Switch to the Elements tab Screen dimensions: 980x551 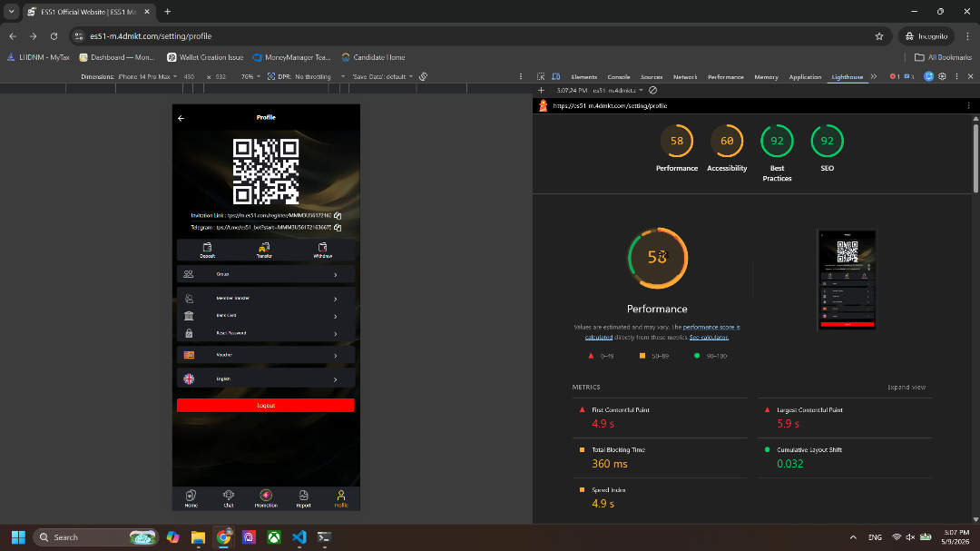583,76
